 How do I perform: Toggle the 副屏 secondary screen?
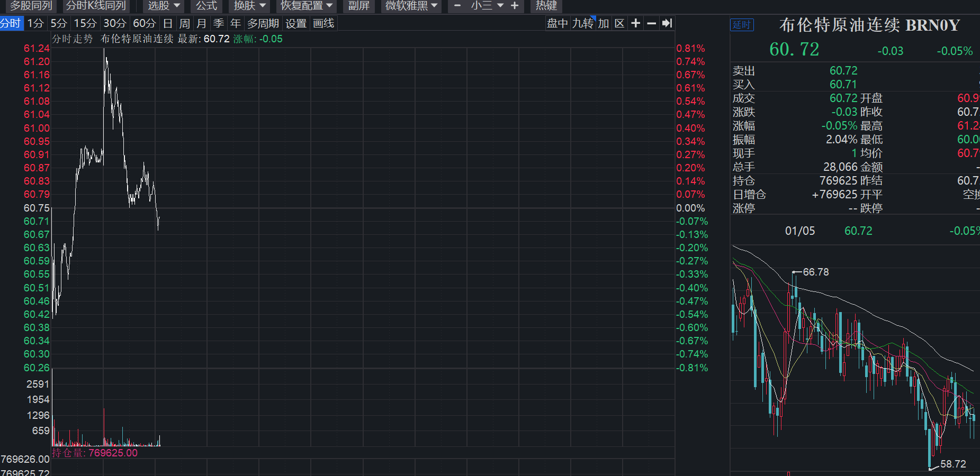click(x=358, y=6)
